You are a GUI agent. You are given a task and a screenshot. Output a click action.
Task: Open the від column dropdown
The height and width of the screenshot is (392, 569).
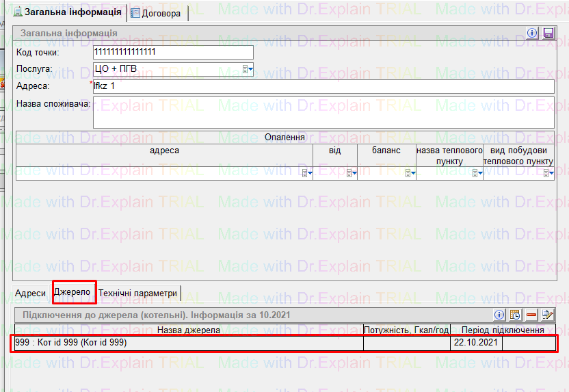pos(352,174)
